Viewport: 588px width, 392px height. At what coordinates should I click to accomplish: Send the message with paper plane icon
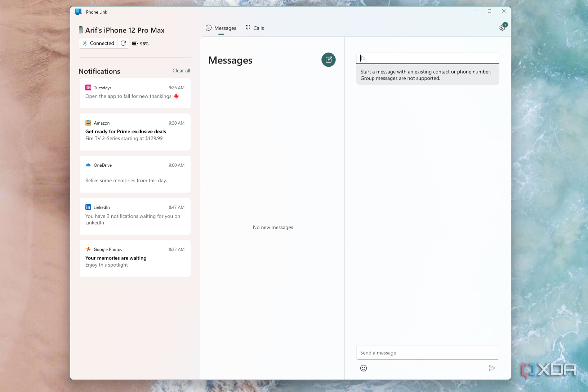click(492, 368)
